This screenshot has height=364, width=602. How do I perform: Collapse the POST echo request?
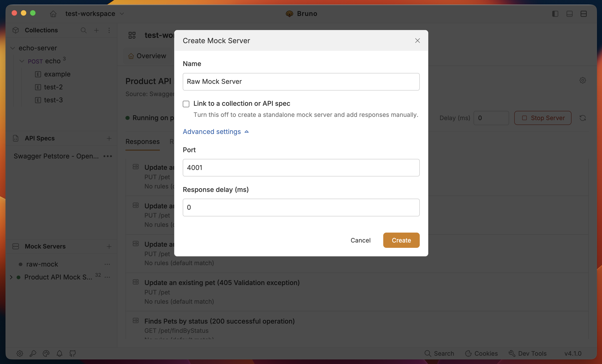coord(22,61)
